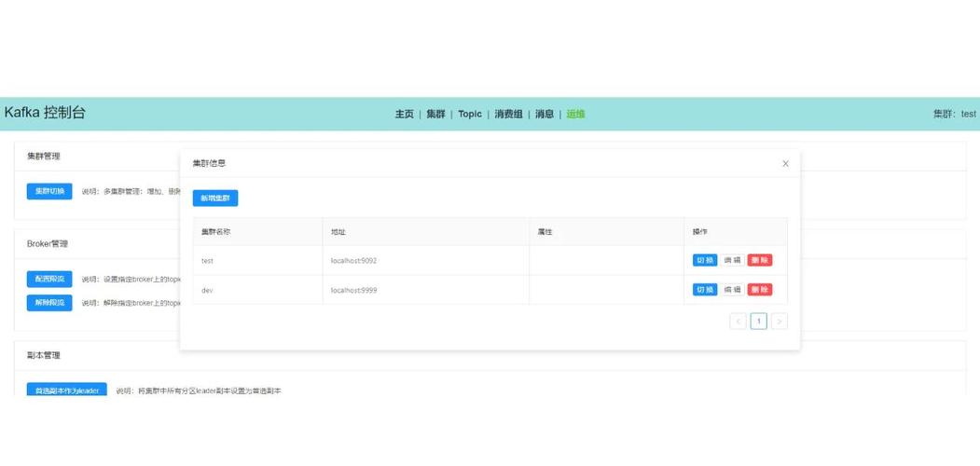980x466 pixels.
Task: Click the 副本管理 section heading
Action: [x=44, y=355]
